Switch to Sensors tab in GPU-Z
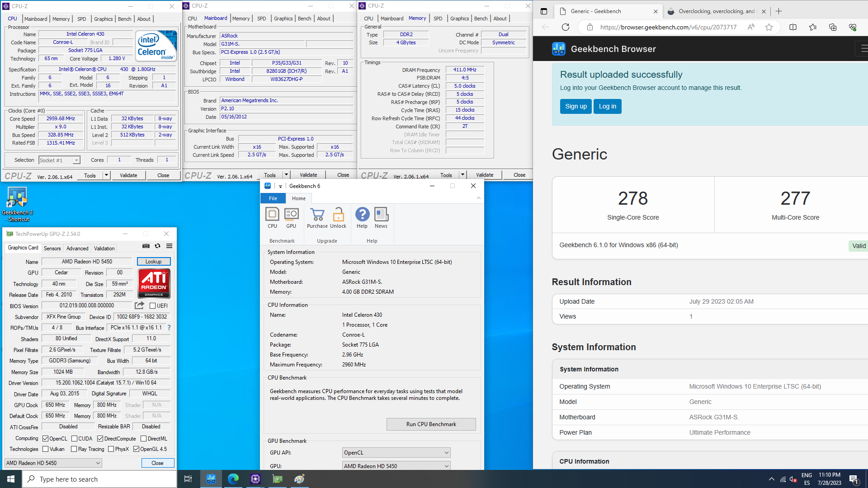Screen dimensions: 868x488 tap(52, 249)
